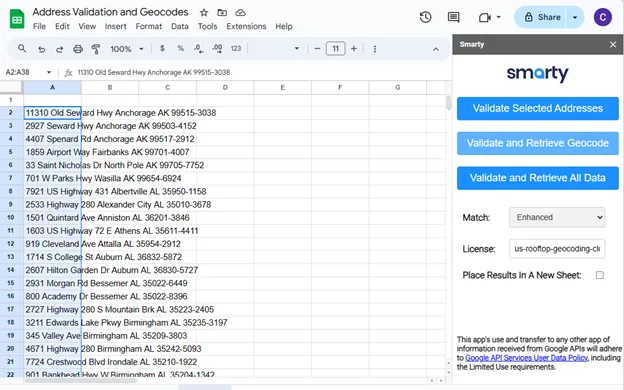
Task: Click the horizontal spreadsheet scrollbar thumb
Action: coord(81,380)
